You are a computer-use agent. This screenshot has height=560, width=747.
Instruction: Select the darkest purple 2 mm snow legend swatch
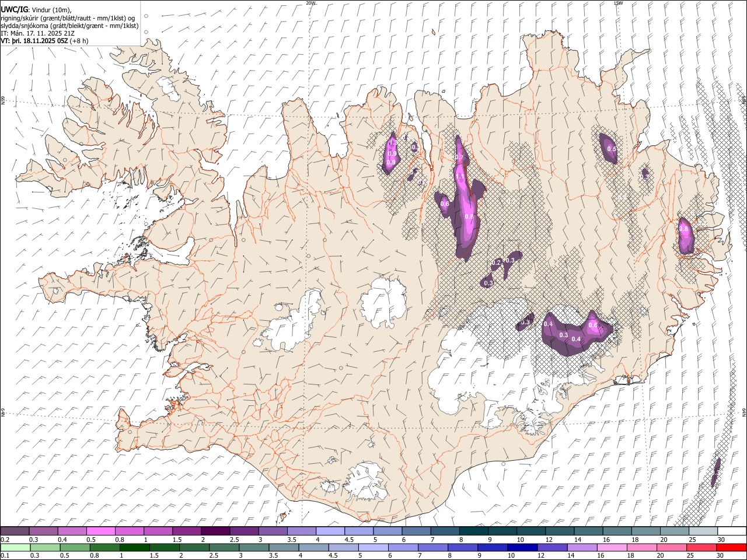pyautogui.click(x=215, y=531)
